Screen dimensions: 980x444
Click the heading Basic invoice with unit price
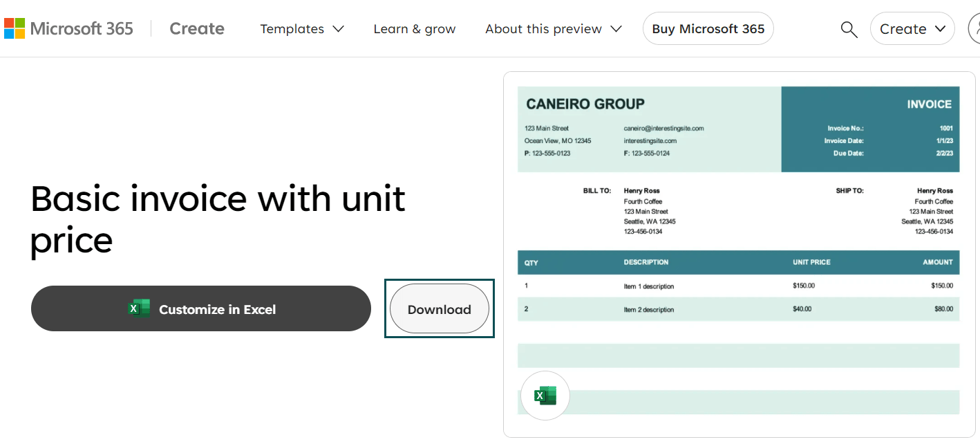[218, 219]
